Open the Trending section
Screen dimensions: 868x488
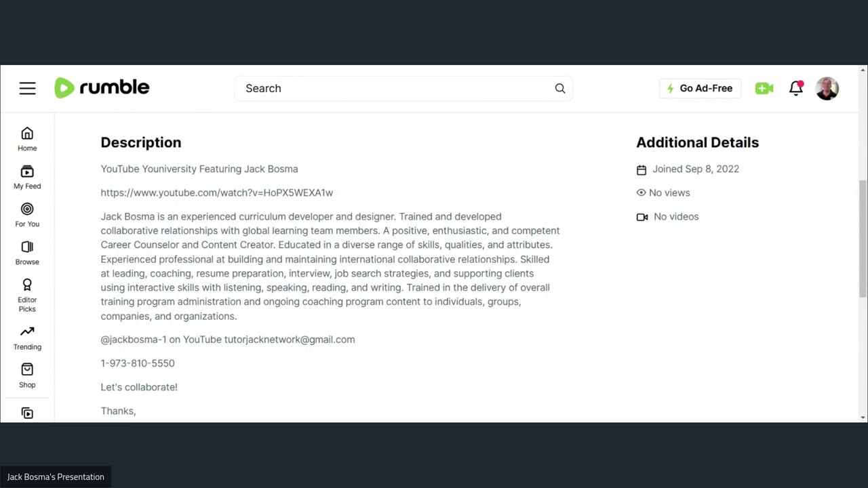(x=27, y=338)
